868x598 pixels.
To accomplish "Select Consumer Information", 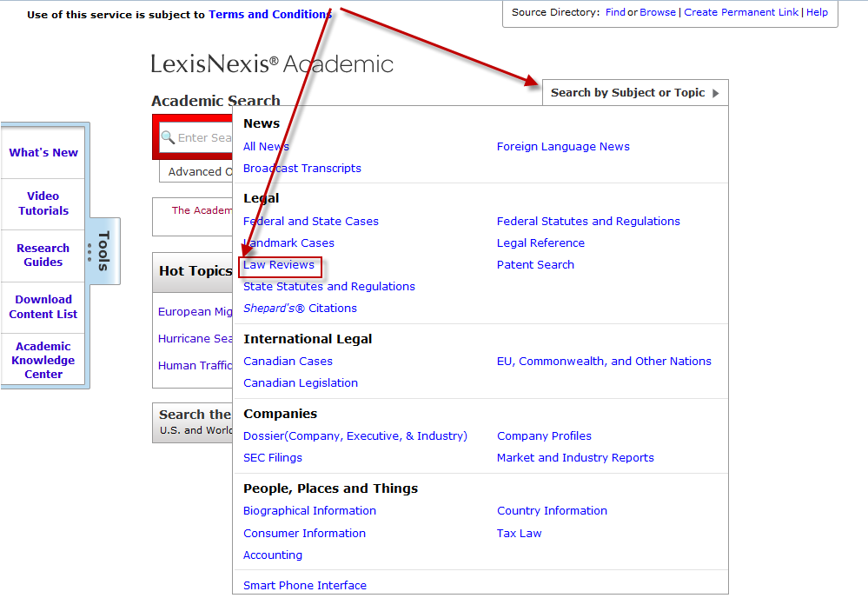I will 304,533.
